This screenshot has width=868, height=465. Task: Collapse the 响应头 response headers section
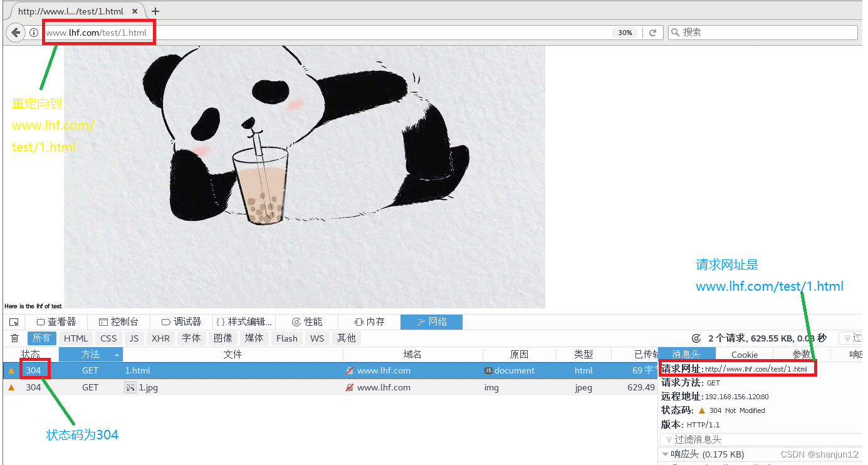(x=666, y=454)
